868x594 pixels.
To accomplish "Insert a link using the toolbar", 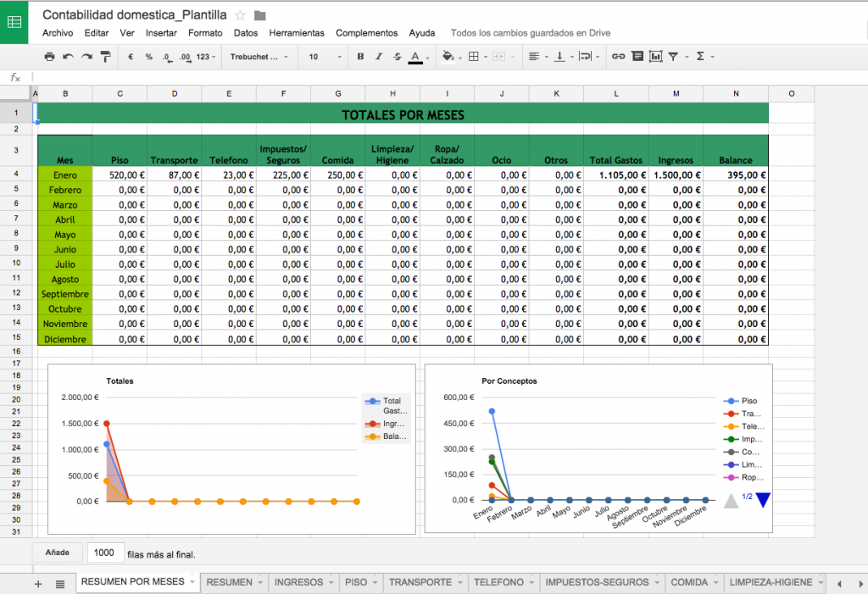I will click(x=618, y=57).
